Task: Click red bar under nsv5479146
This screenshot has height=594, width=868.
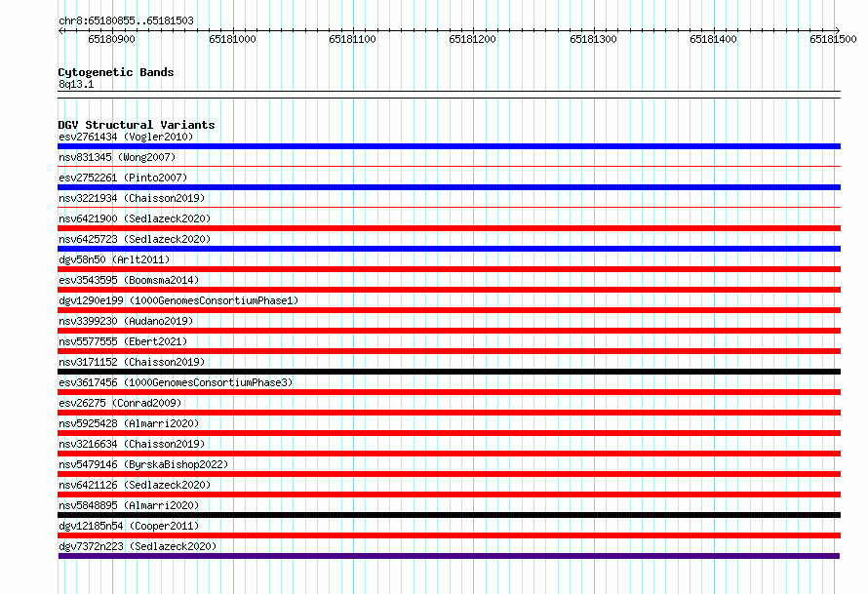Action: click(449, 474)
